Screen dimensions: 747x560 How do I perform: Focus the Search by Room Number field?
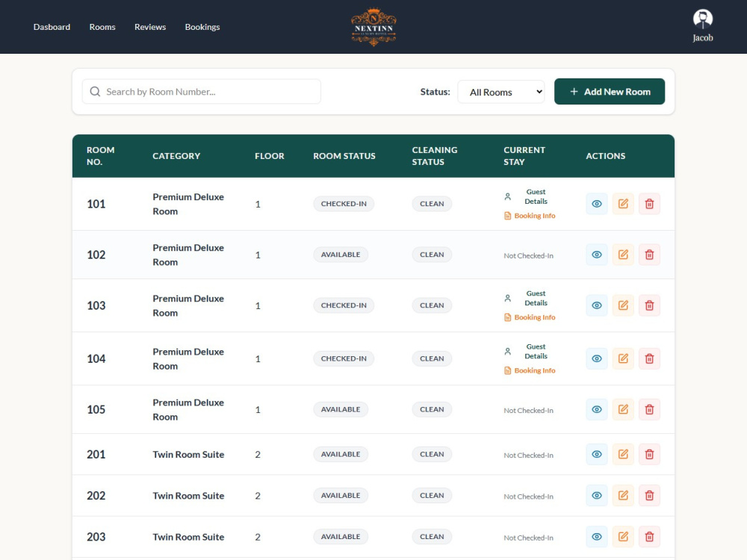point(202,91)
